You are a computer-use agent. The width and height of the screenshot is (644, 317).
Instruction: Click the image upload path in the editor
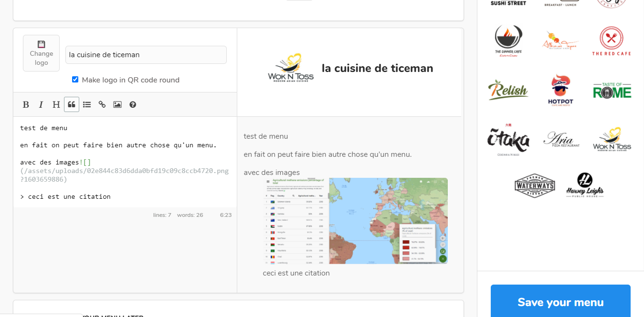pos(125,175)
